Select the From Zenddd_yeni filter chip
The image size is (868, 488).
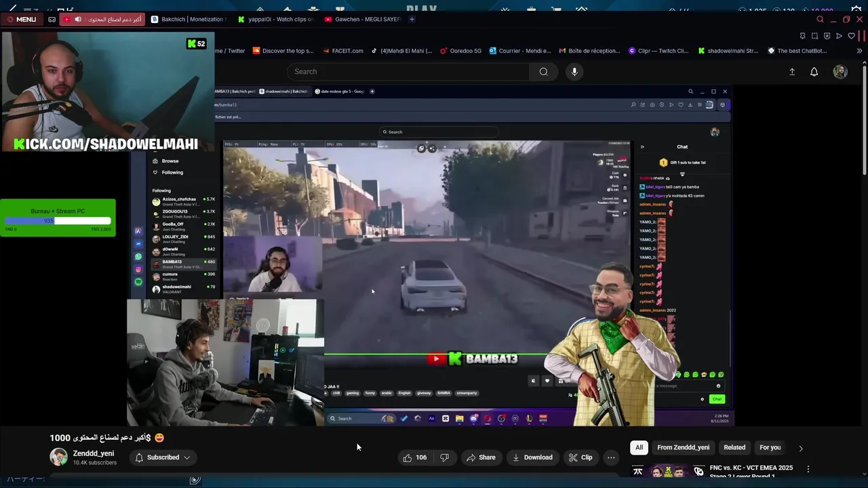click(684, 447)
